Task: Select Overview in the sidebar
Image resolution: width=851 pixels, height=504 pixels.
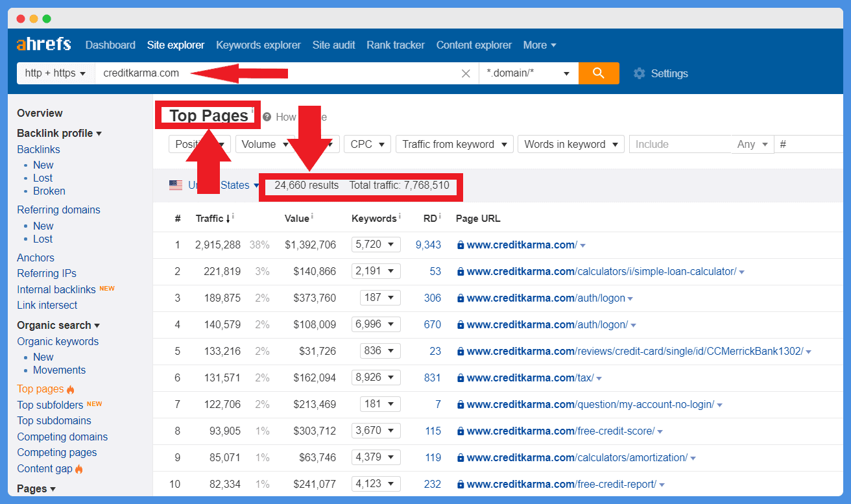Action: click(x=40, y=113)
